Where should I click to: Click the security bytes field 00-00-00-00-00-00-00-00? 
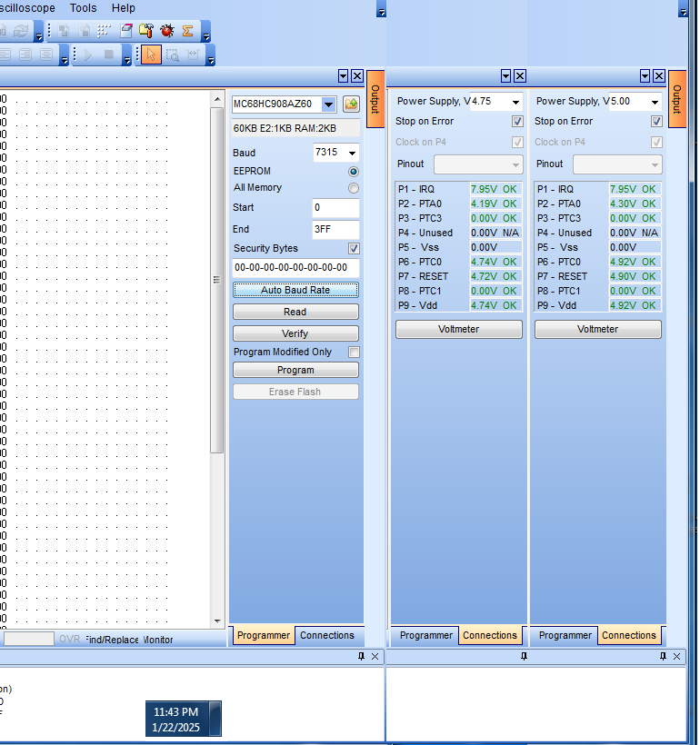pyautogui.click(x=295, y=267)
